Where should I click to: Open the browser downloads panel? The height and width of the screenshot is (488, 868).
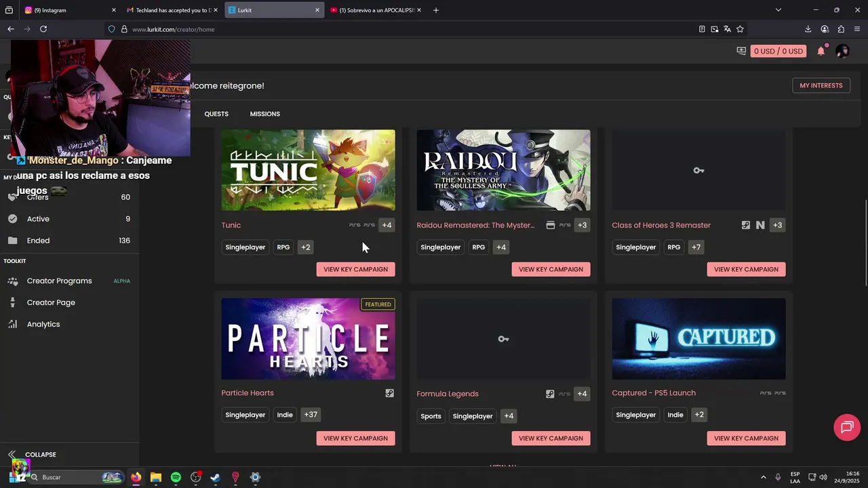[808, 29]
